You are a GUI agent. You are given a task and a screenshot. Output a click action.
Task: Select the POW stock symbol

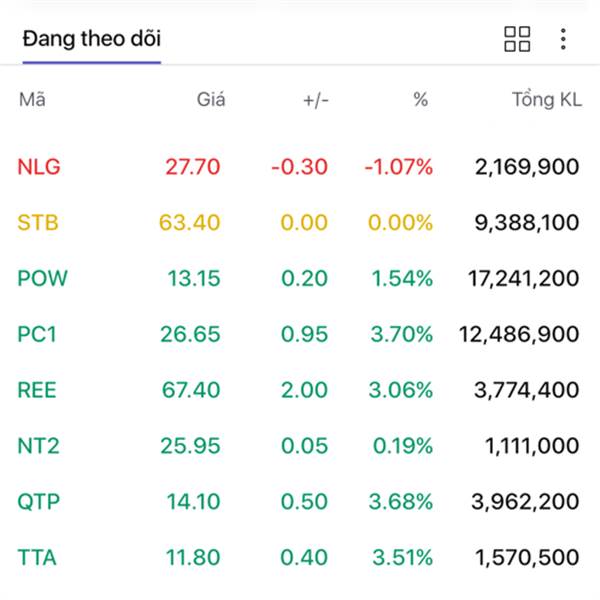pos(43,278)
